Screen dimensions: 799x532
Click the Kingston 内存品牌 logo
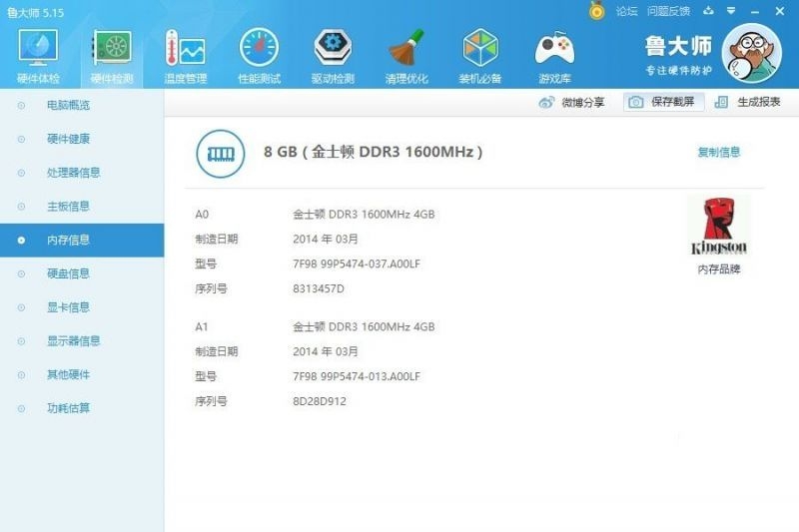tap(719, 226)
